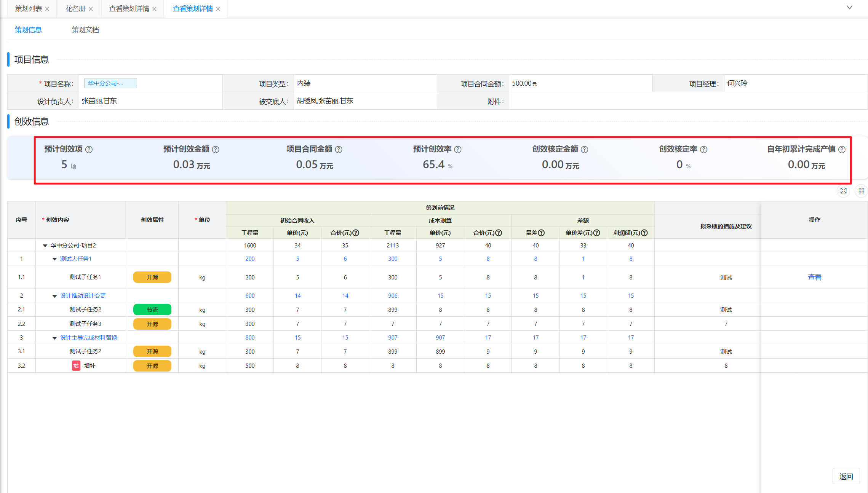
Task: Collapse the 设计主导完成材料替换 row
Action: point(54,338)
